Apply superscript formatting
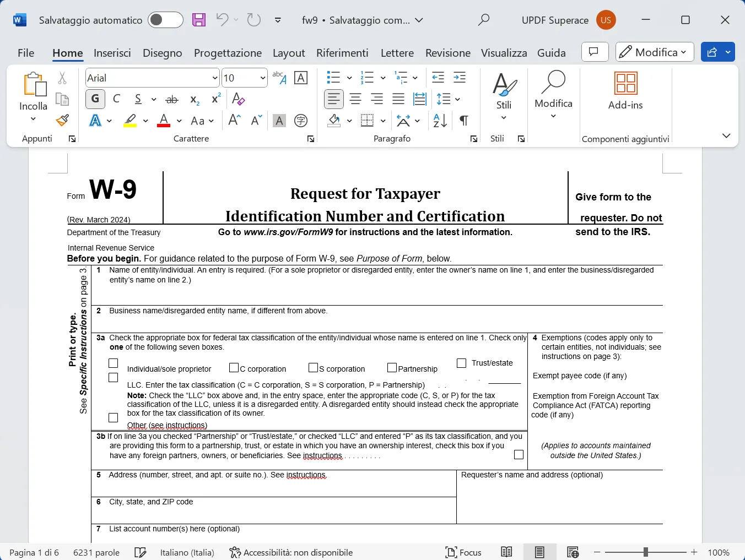Viewport: 745px width, 560px height. click(x=216, y=99)
